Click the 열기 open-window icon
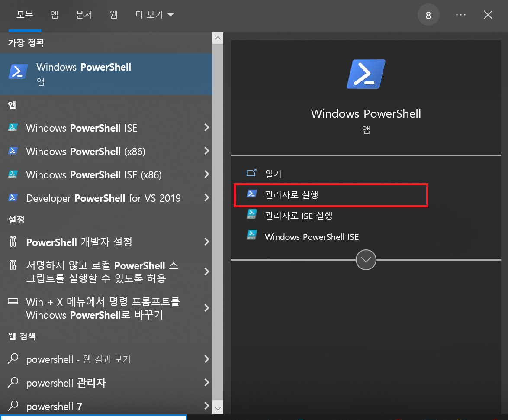 (x=251, y=173)
